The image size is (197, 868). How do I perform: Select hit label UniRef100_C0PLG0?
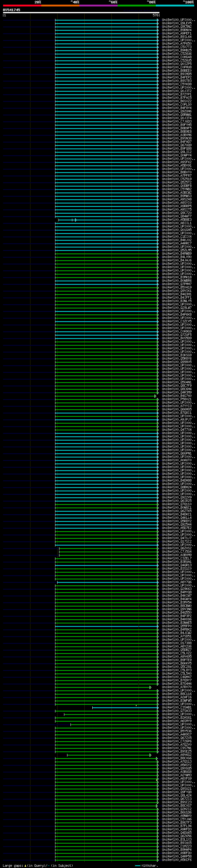click(x=177, y=104)
